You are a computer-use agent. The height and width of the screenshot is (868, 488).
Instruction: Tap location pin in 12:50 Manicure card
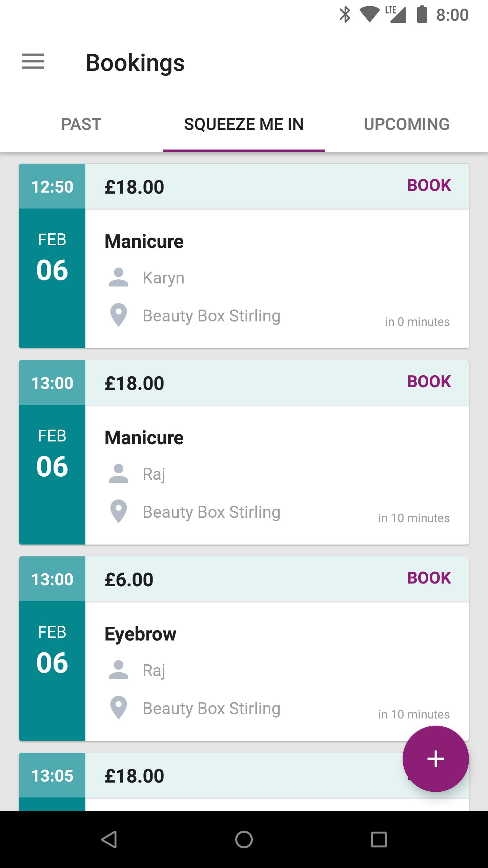pyautogui.click(x=119, y=315)
